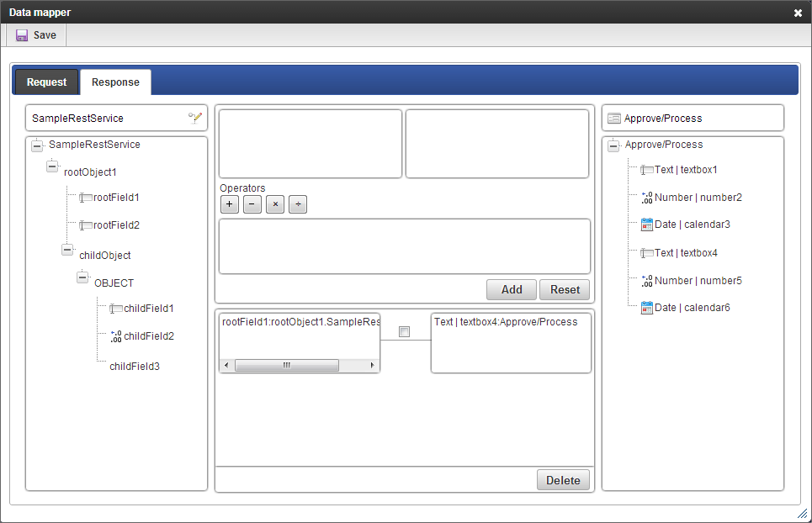Viewport: 812px width, 523px height.
Task: Select the Response tab
Action: tap(115, 82)
